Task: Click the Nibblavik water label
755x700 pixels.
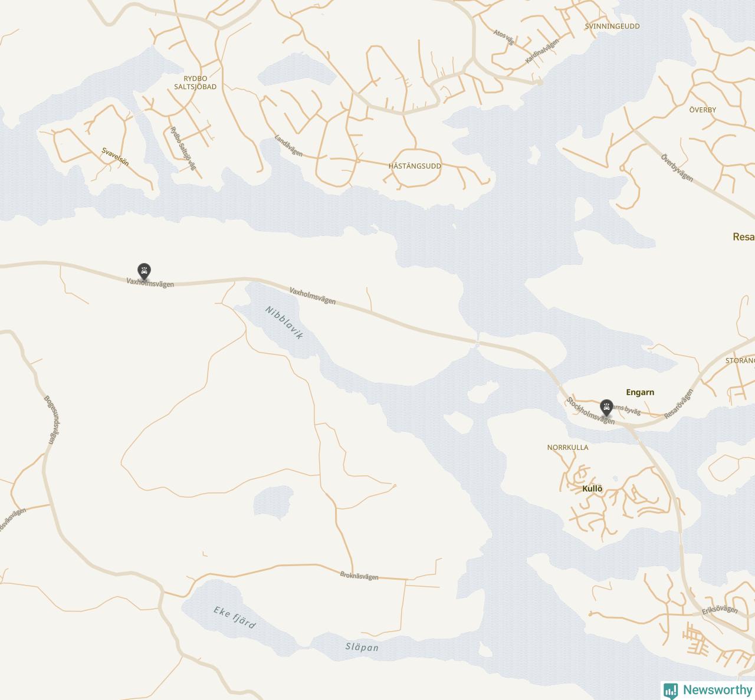Action: (x=284, y=323)
